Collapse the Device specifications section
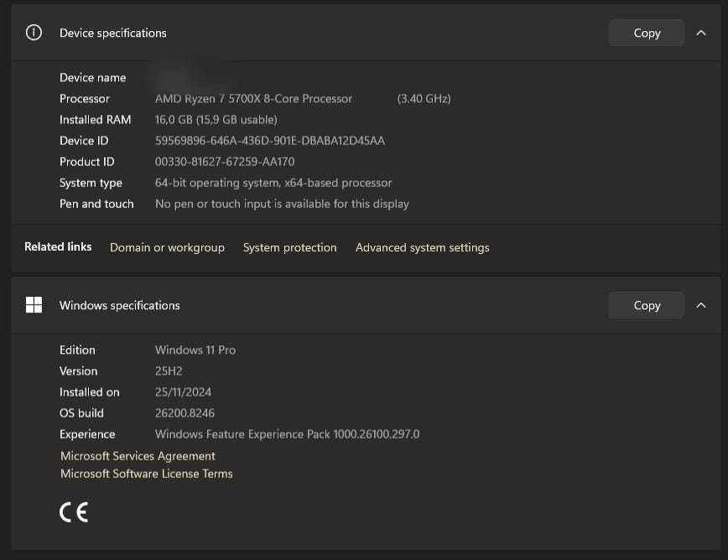Image resolution: width=728 pixels, height=560 pixels. pos(701,33)
